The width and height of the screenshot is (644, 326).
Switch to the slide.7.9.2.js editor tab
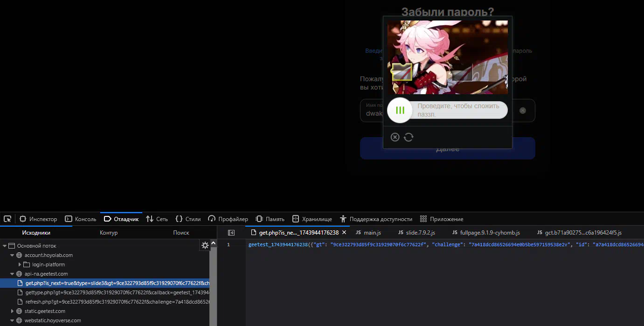tap(416, 232)
